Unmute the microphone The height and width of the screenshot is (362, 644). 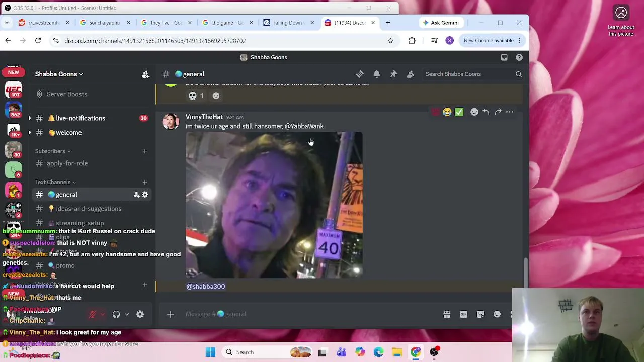(92, 314)
